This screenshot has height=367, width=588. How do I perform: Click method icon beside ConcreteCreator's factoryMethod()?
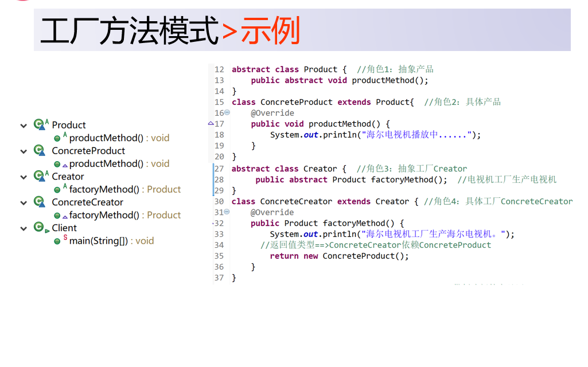click(x=57, y=216)
